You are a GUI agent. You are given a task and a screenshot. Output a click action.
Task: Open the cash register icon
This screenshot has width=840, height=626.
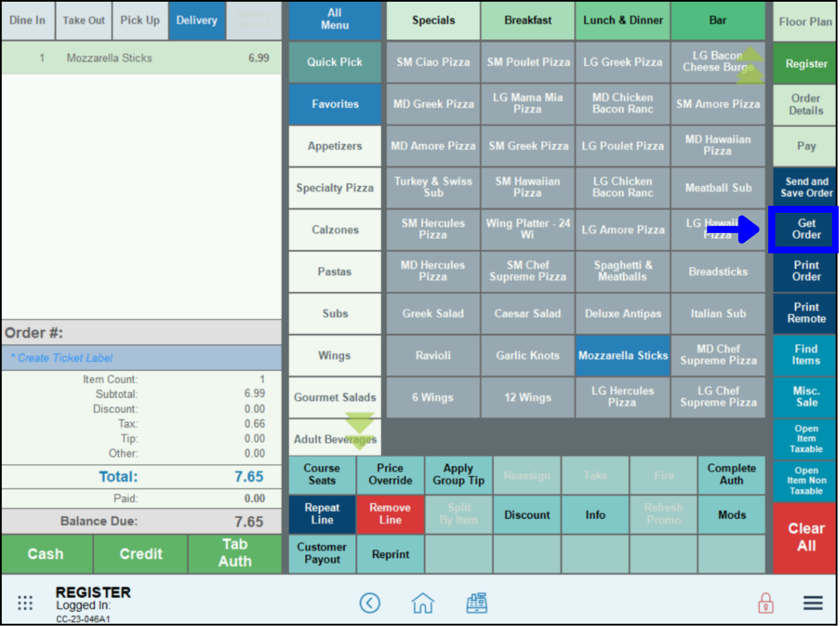point(477,603)
